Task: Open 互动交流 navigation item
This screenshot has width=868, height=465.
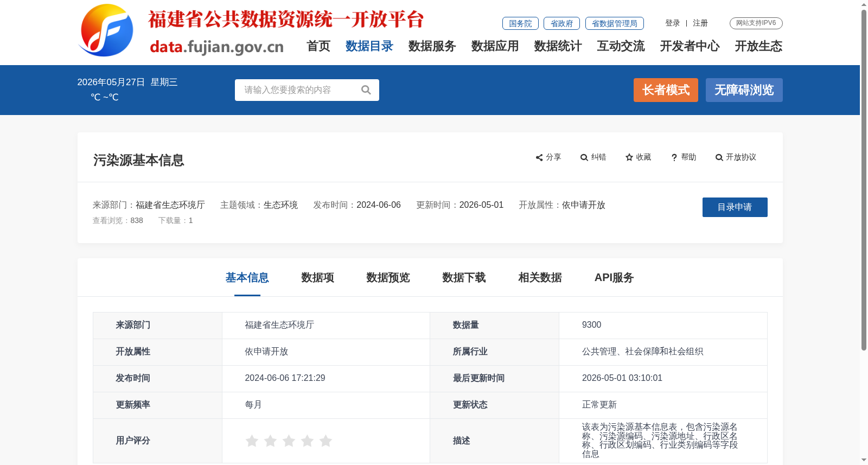Action: [621, 46]
